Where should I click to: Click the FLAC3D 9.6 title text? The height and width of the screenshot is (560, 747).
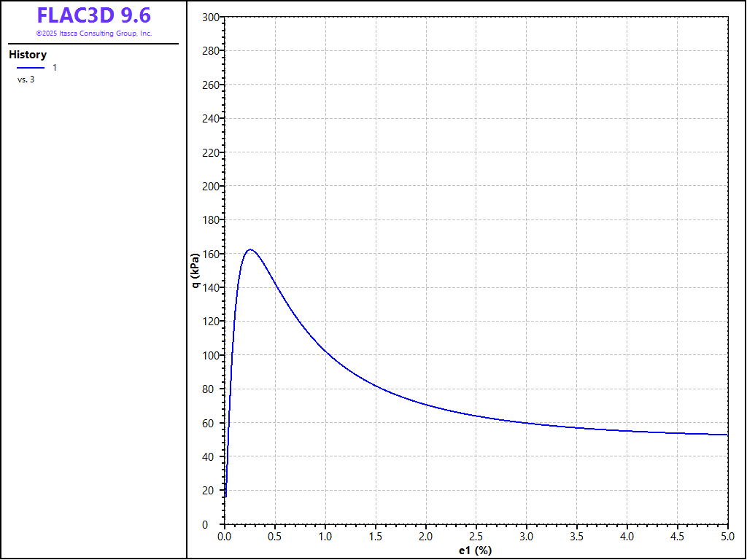tap(93, 15)
